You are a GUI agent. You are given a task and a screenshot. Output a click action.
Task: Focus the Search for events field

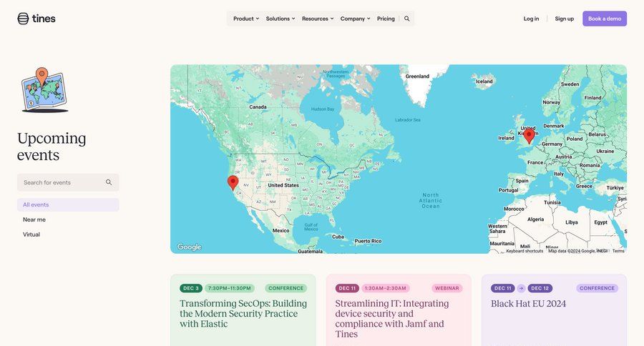click(x=68, y=182)
